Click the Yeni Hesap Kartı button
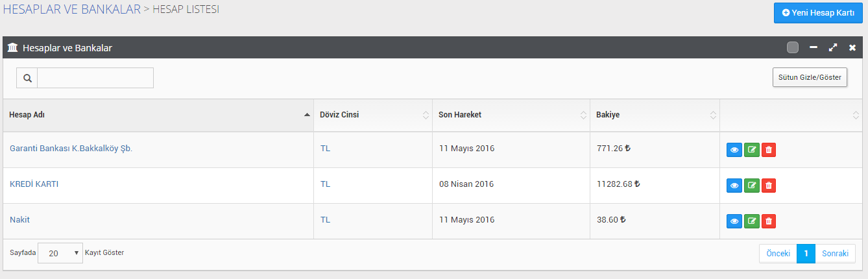This screenshot has height=279, width=868. pyautogui.click(x=818, y=13)
